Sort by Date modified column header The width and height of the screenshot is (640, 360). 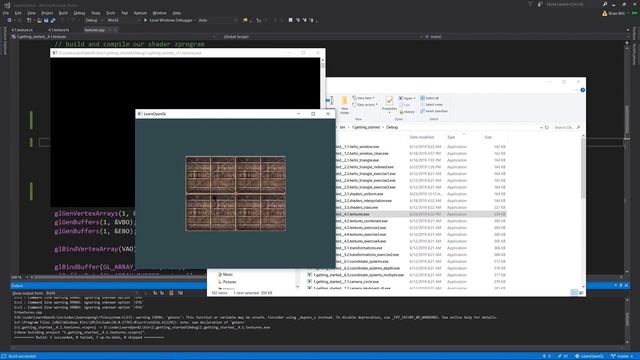click(x=422, y=137)
